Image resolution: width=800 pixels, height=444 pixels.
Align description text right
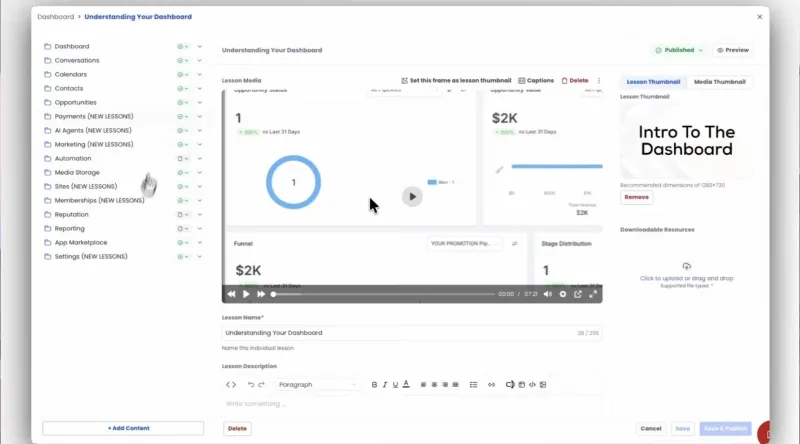445,385
